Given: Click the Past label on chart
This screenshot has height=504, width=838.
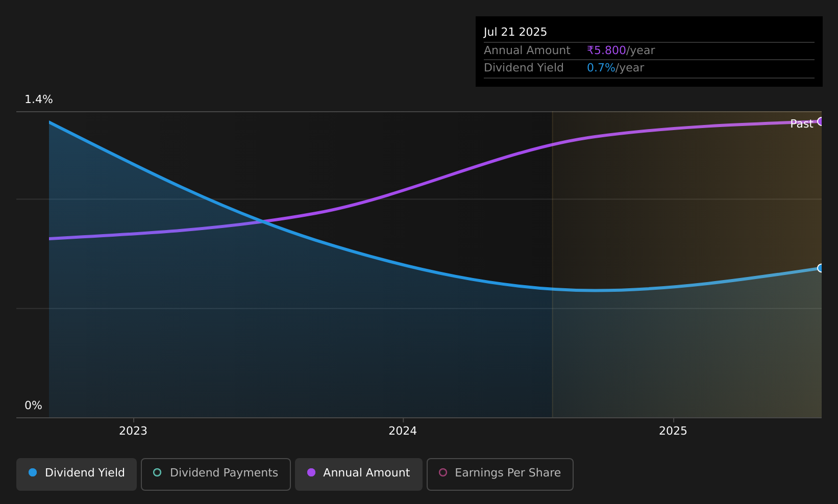Looking at the screenshot, I should coord(801,124).
